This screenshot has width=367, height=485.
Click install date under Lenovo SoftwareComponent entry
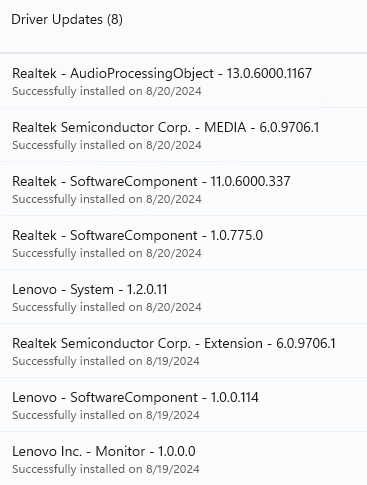[173, 415]
